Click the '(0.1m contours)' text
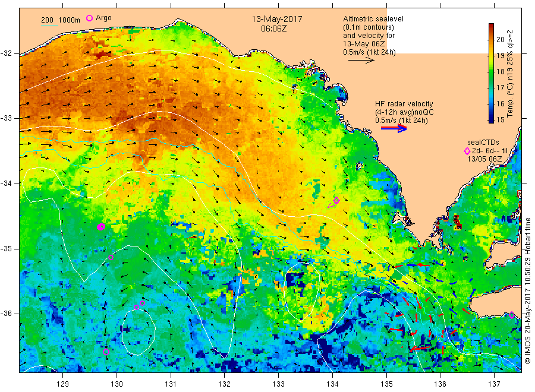535x392 pixels. click(x=369, y=27)
